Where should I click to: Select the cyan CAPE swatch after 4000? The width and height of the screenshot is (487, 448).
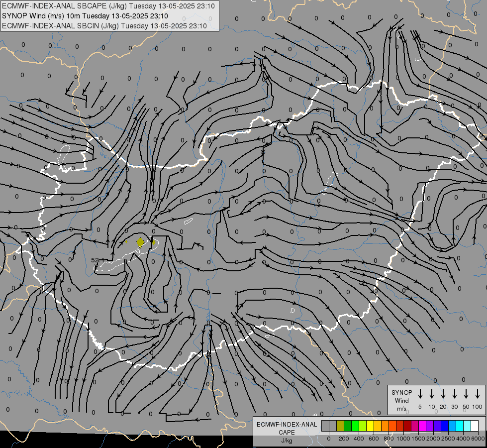point(468,426)
